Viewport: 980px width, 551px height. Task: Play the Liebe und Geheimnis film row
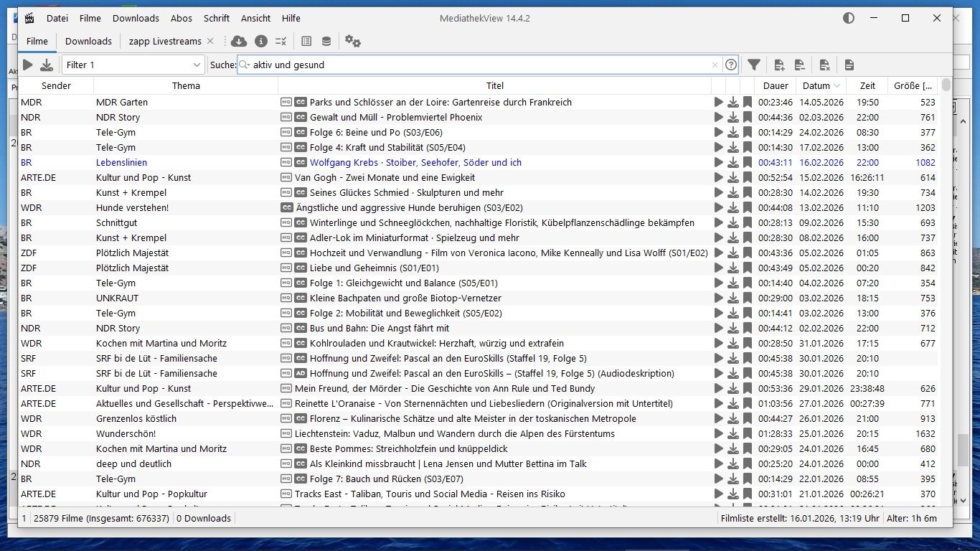tap(719, 268)
